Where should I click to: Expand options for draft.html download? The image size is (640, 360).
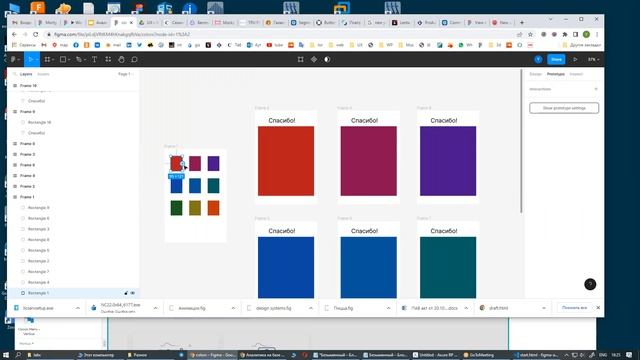click(x=544, y=308)
